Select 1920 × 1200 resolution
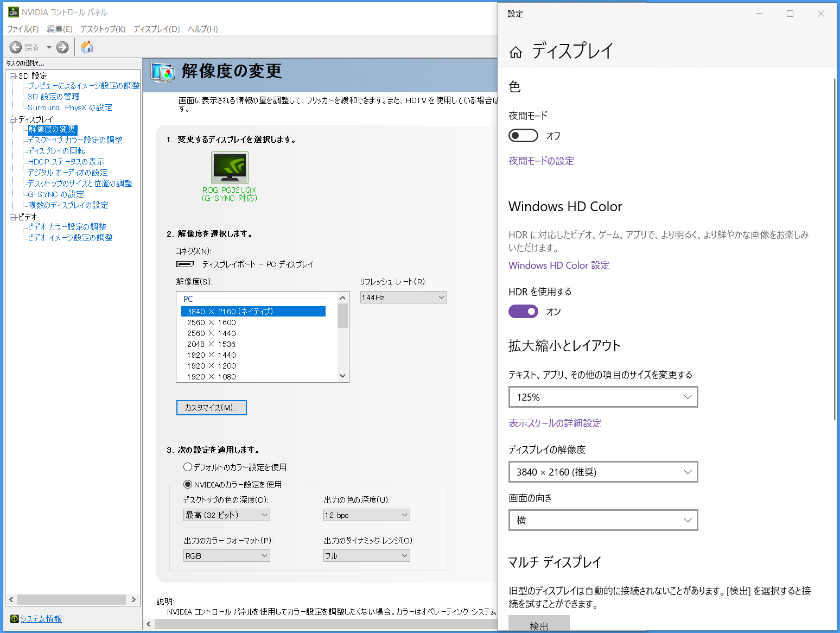Image resolution: width=840 pixels, height=633 pixels. click(212, 366)
